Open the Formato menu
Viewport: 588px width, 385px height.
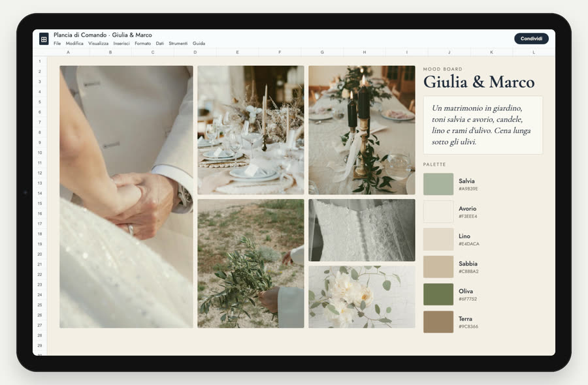(x=143, y=44)
